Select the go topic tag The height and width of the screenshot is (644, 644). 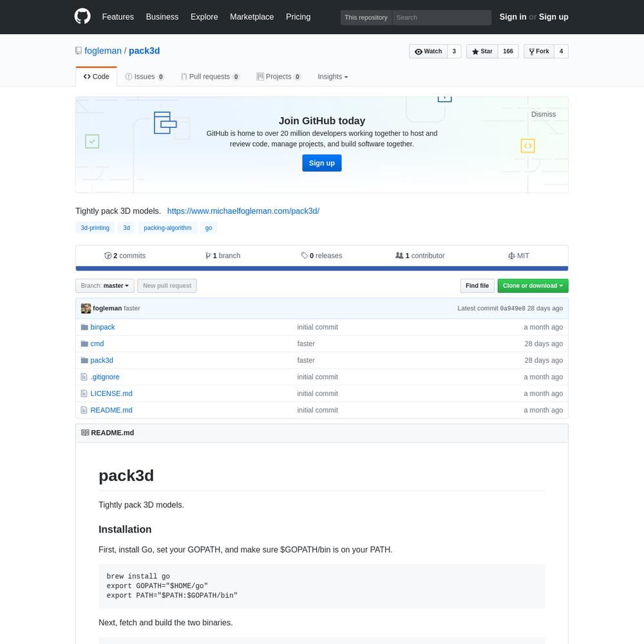[209, 228]
